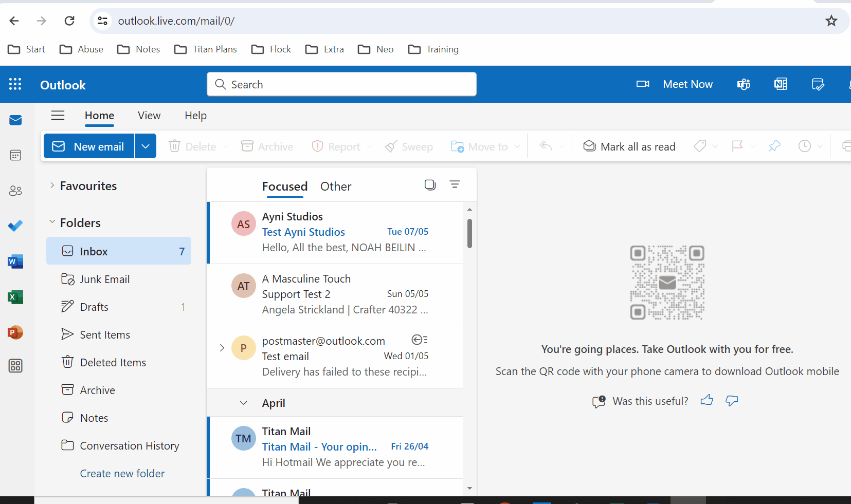Open New email dropdown arrow
This screenshot has width=851, height=504.
[146, 146]
